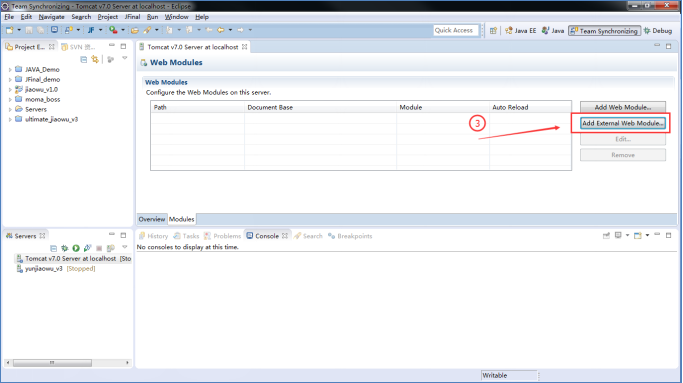Open the Breakpoints tab
Viewport: 683px width, 383px height.
(x=350, y=236)
